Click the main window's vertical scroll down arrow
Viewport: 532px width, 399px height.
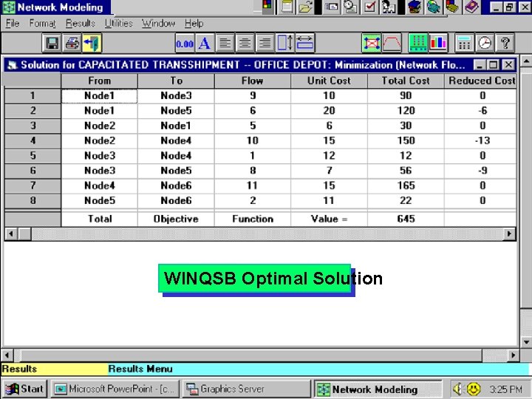[526, 341]
